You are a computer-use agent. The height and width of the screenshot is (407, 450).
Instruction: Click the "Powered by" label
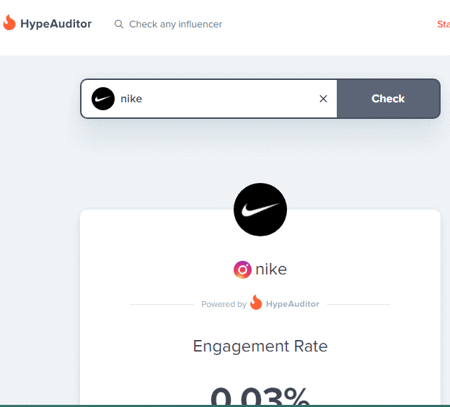[x=224, y=304]
